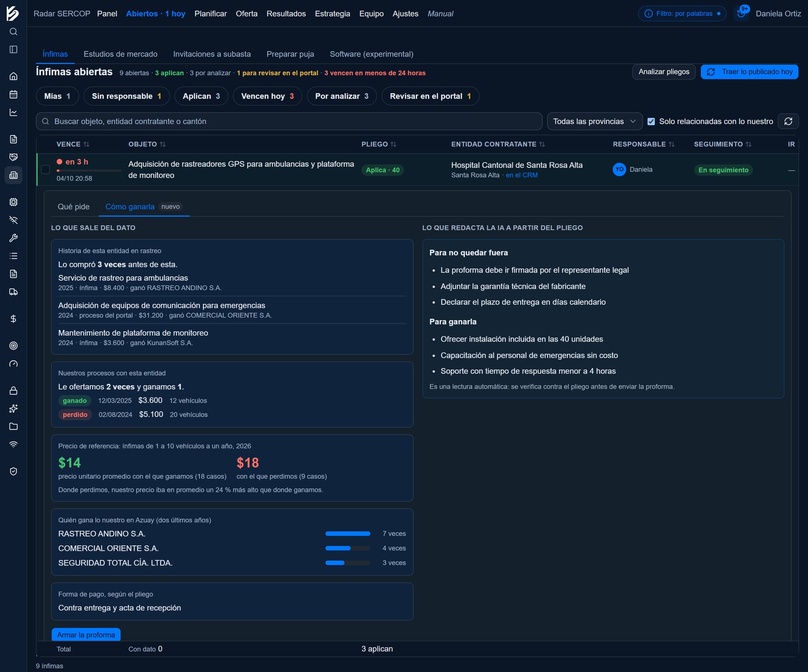Open the wrench icon in the sidebar
The height and width of the screenshot is (672, 808).
(13, 238)
